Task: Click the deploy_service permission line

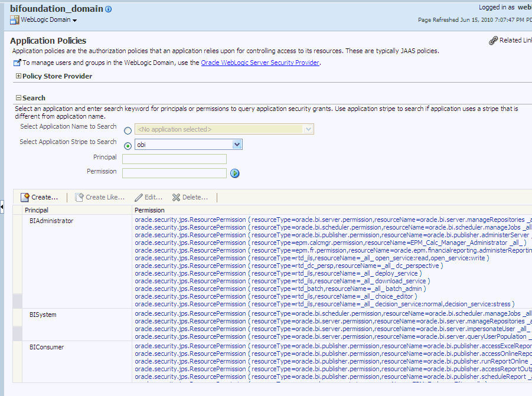Action: [x=278, y=273]
